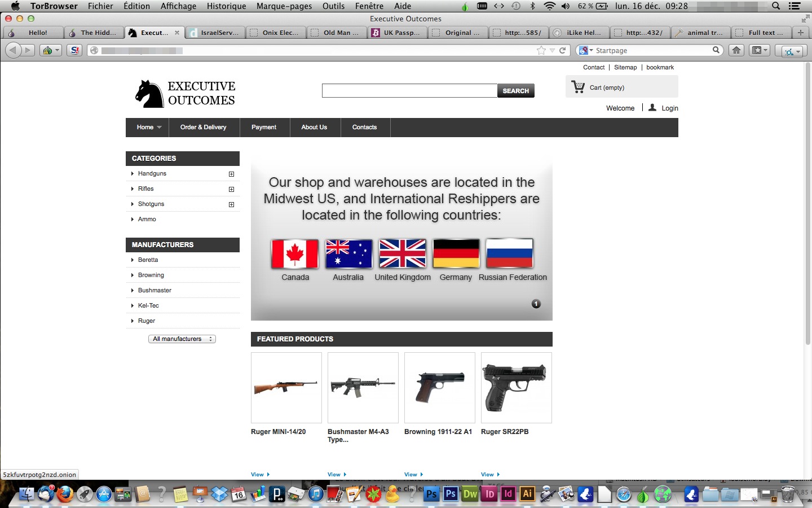
Task: Click the Startpage search magnifier icon
Action: click(716, 50)
